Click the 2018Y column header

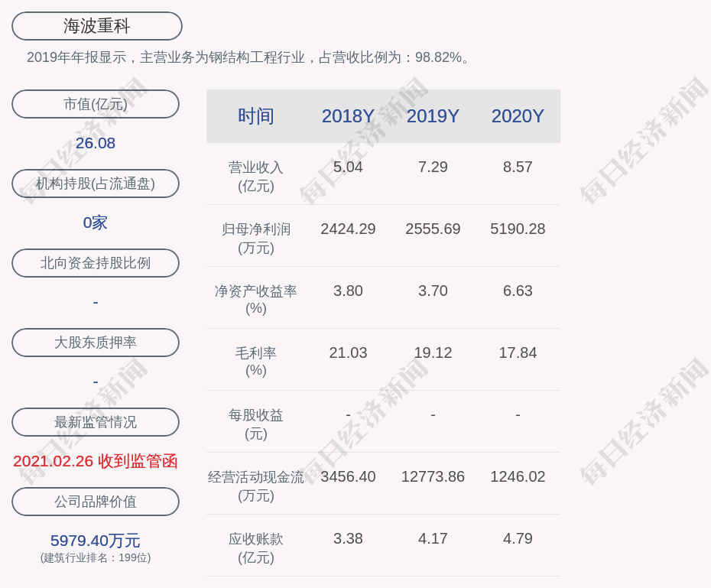[x=349, y=116]
